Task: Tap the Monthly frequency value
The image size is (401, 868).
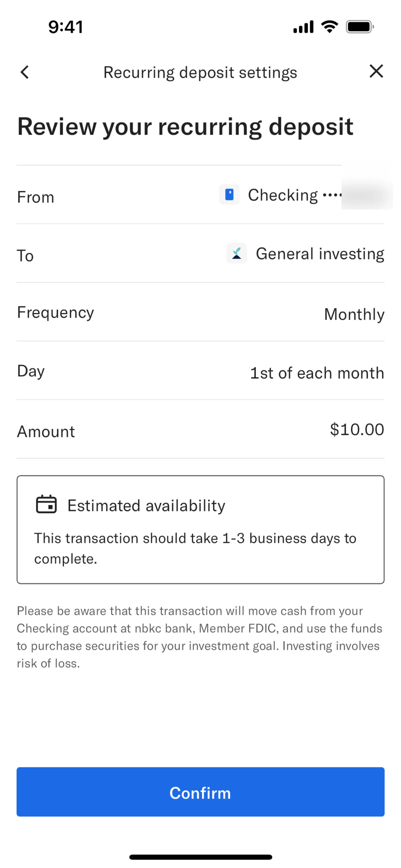Action: click(x=354, y=314)
